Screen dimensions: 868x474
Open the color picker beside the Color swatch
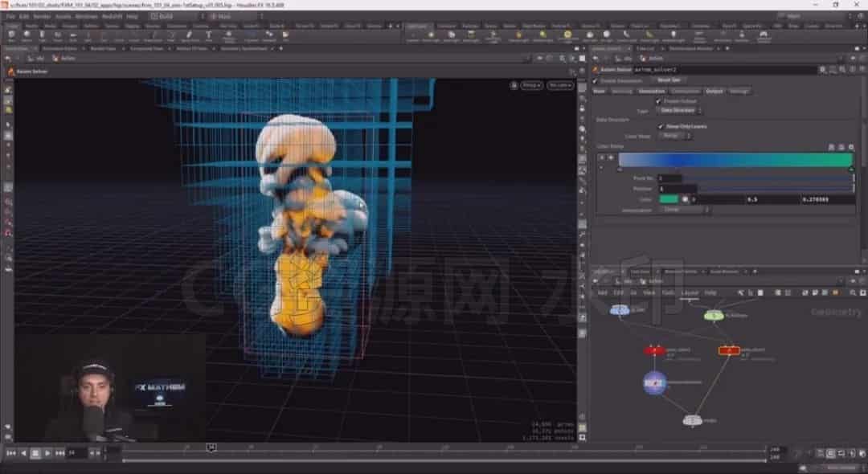[685, 199]
